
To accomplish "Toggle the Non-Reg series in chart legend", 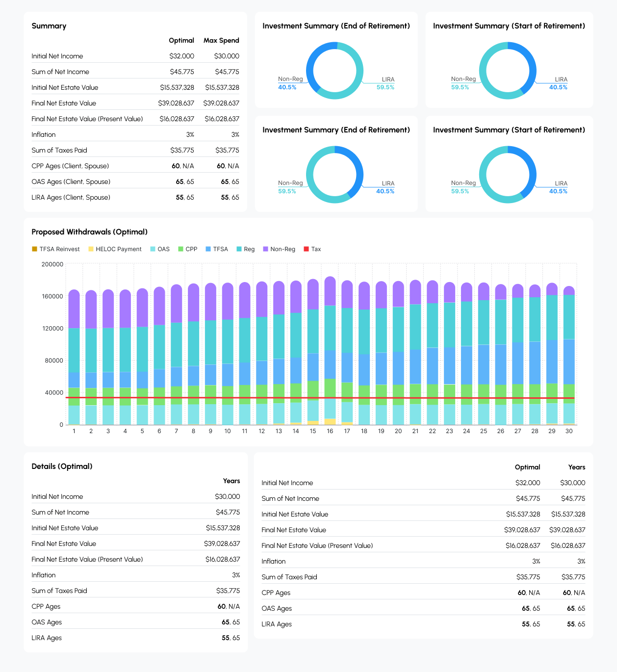I will 279,249.
